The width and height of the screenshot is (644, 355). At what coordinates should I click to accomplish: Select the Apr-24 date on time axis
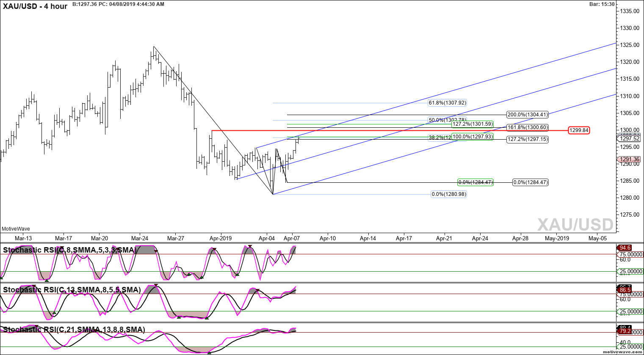pyautogui.click(x=480, y=238)
